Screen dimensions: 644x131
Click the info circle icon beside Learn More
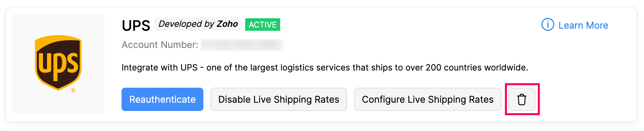tap(548, 25)
